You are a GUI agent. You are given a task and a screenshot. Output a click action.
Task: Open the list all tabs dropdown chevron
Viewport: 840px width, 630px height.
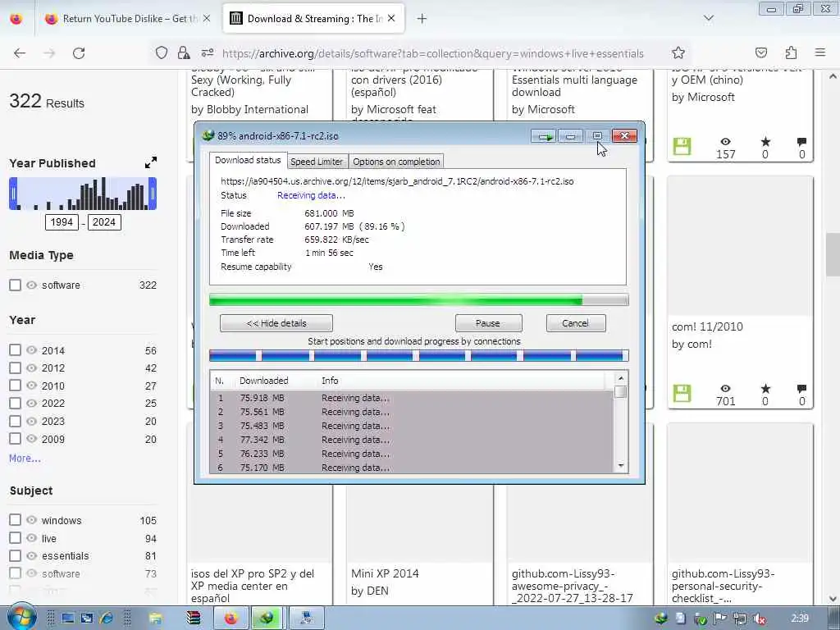(x=708, y=19)
